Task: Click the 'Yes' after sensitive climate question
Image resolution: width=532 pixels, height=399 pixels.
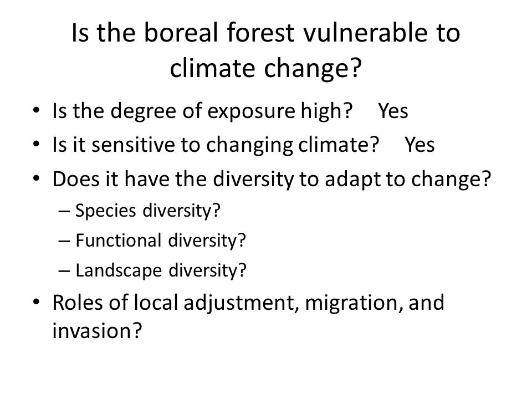Action: pyautogui.click(x=420, y=145)
